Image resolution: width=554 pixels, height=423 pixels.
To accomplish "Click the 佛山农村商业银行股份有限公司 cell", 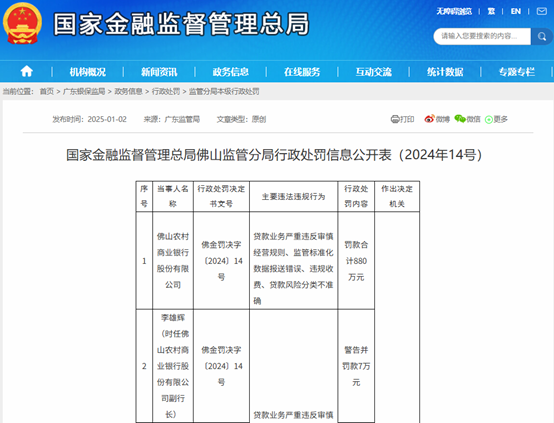I will 173,260.
